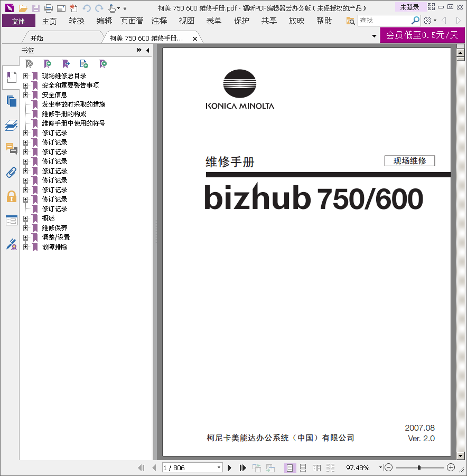Expand the 概述 bookmark node
The height and width of the screenshot is (476, 467).
click(25, 218)
